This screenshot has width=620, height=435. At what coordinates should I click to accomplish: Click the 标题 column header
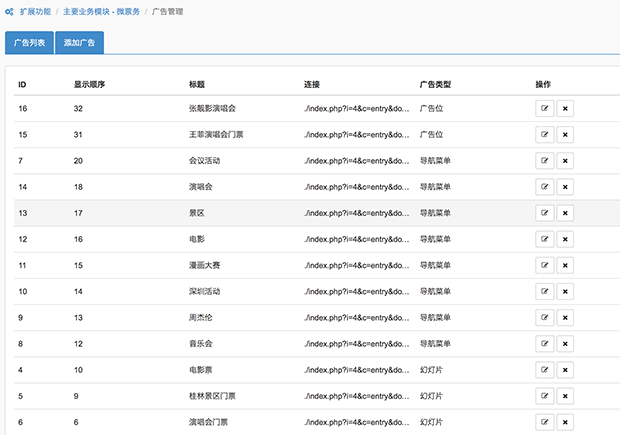pyautogui.click(x=197, y=84)
